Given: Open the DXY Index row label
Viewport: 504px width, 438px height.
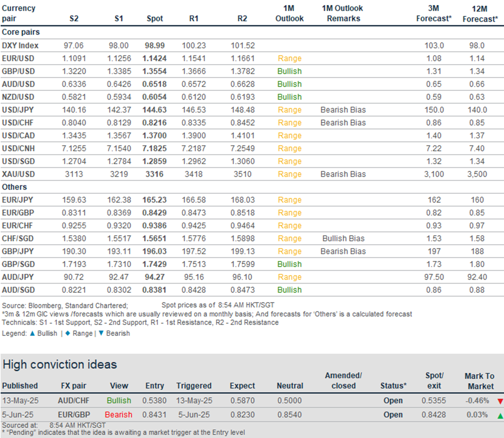Looking at the screenshot, I should point(20,45).
